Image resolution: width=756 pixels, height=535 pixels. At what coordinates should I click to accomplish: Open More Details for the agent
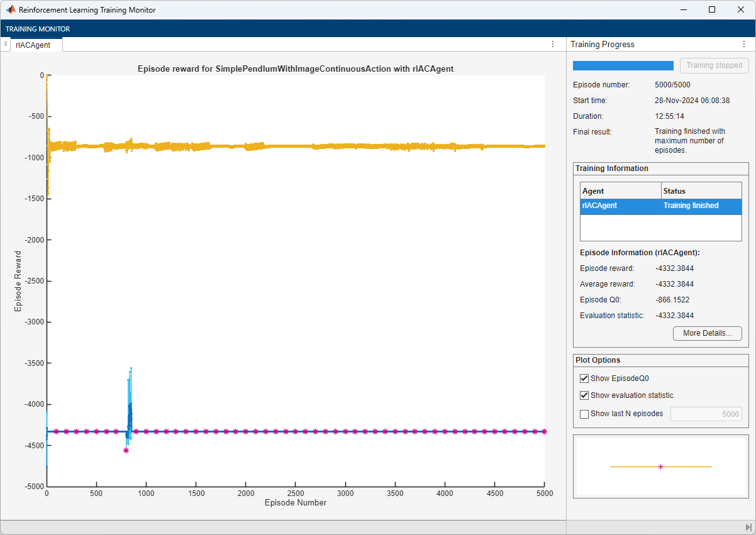pos(707,333)
